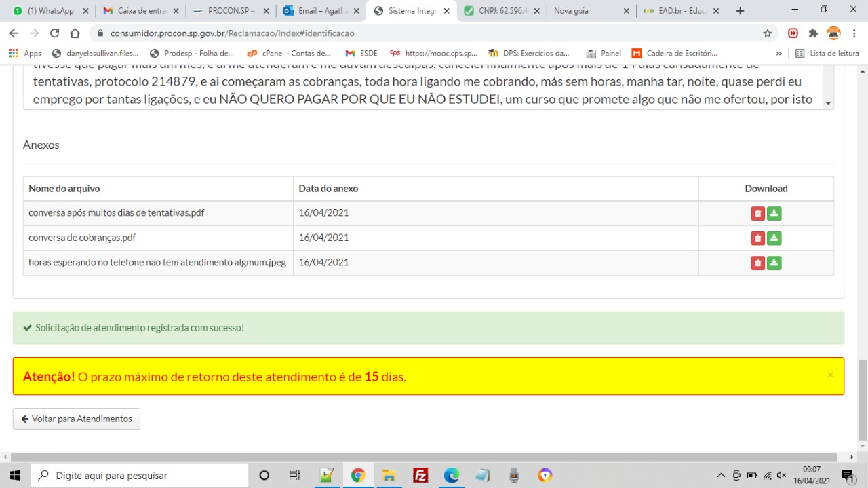Show hidden system tray icons
Viewport: 868px width, 488px height.
[721, 476]
